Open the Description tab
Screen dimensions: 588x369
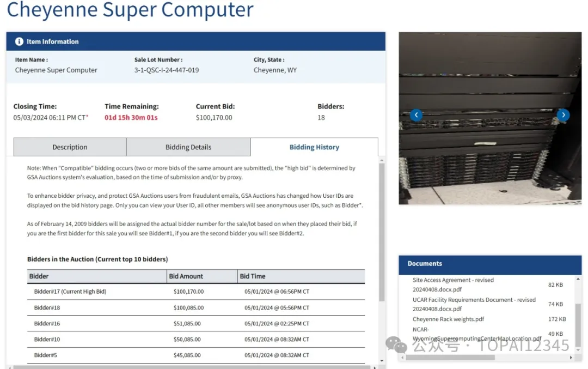(x=70, y=147)
